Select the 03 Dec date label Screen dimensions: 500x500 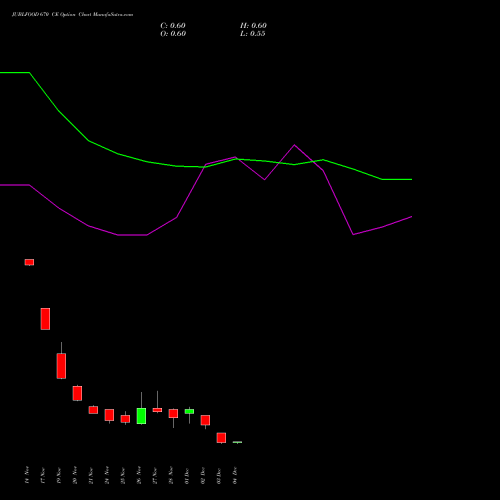pos(219,475)
